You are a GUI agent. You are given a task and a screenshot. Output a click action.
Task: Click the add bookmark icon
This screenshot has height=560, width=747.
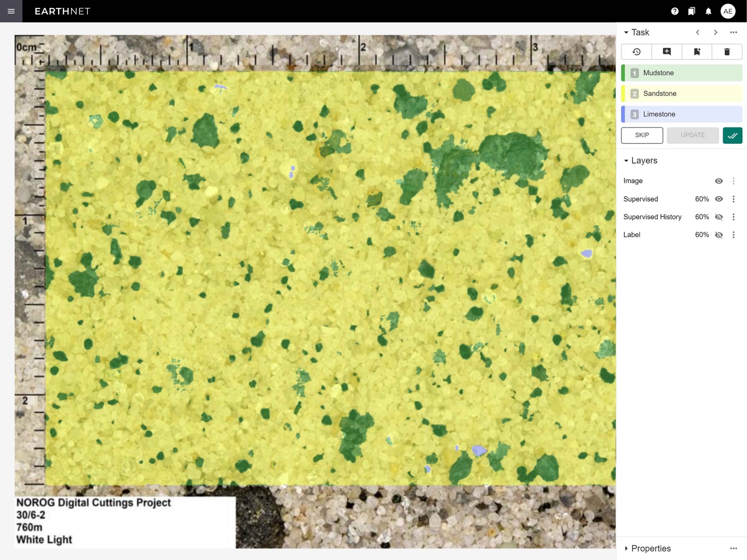pos(697,52)
